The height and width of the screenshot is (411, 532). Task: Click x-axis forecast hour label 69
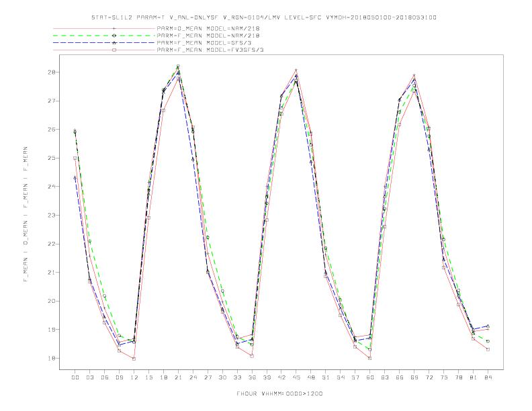pos(414,377)
